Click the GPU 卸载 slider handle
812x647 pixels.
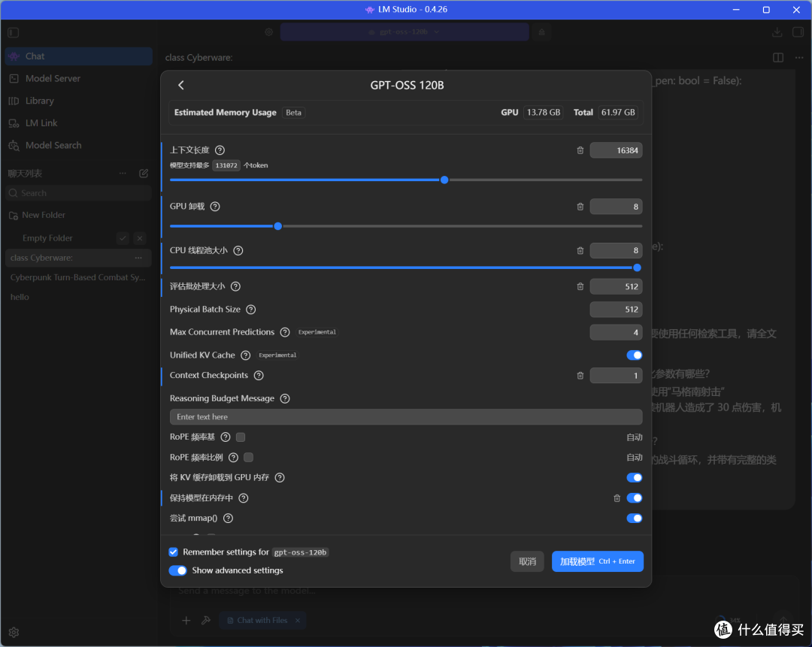[x=278, y=226]
